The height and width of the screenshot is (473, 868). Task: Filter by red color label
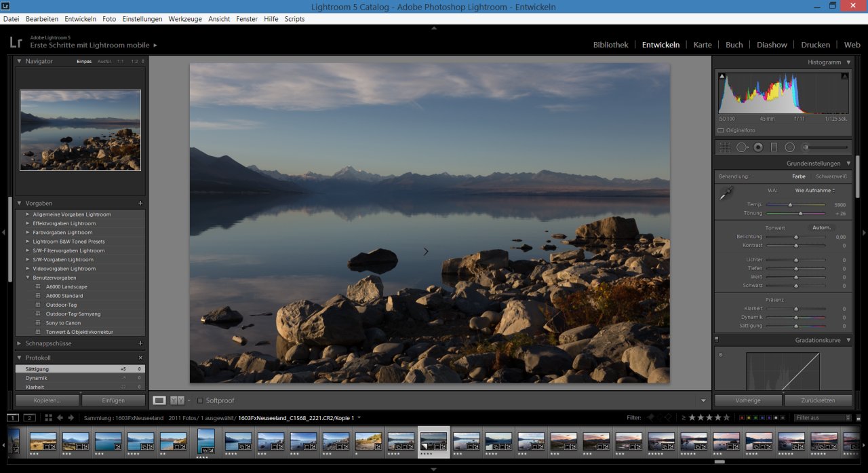(x=741, y=418)
